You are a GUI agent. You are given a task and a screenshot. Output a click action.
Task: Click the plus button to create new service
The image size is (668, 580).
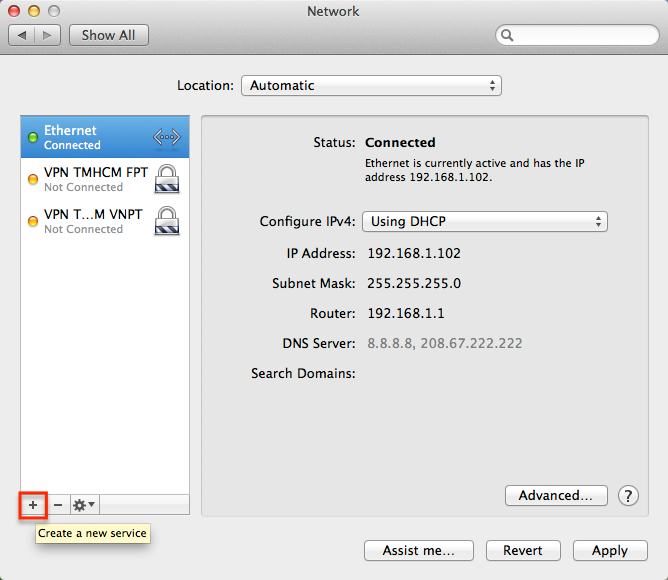(x=33, y=505)
